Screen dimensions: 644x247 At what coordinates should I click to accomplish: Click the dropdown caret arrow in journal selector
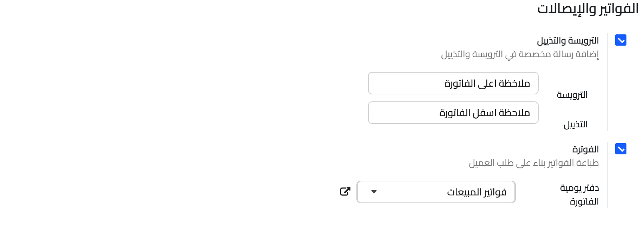374,192
